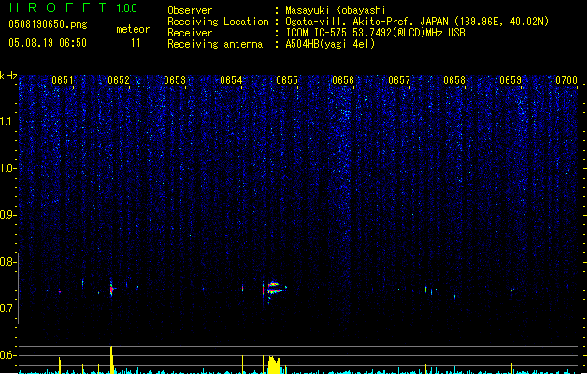This screenshot has width=588, height=374.
Task: Click the HROFFT 1.0.0 title text
Action: coord(73,7)
